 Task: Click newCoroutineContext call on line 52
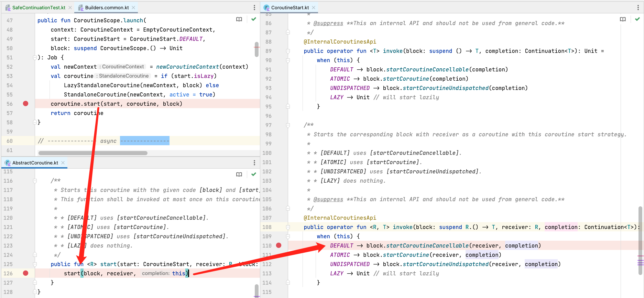click(187, 67)
